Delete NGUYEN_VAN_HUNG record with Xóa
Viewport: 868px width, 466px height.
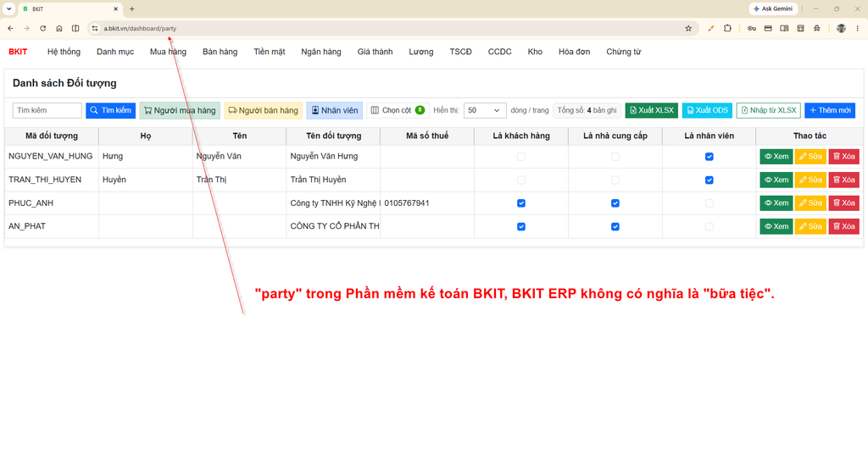[843, 157]
